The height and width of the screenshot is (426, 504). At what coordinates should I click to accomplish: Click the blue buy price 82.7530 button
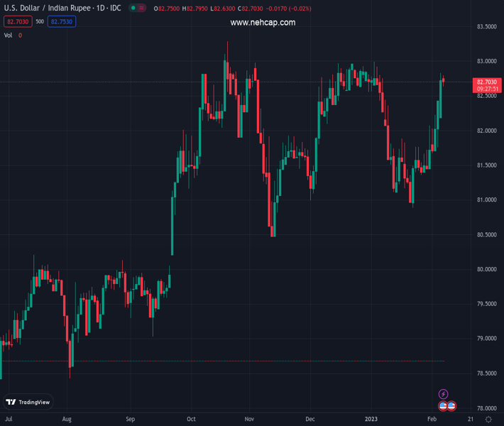pyautogui.click(x=62, y=22)
